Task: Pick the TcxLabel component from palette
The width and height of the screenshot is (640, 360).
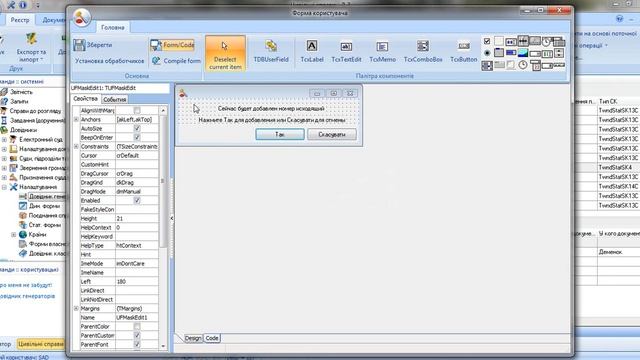Action: pyautogui.click(x=312, y=52)
